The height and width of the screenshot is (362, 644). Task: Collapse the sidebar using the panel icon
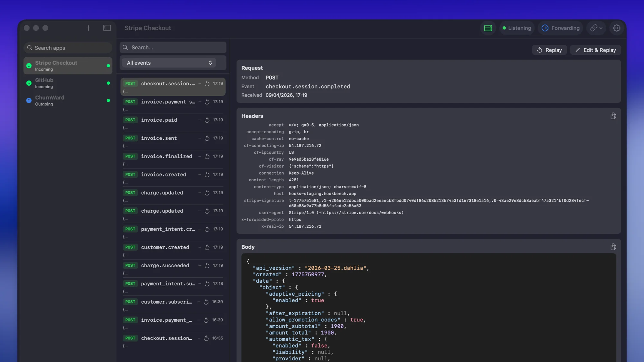tap(107, 28)
